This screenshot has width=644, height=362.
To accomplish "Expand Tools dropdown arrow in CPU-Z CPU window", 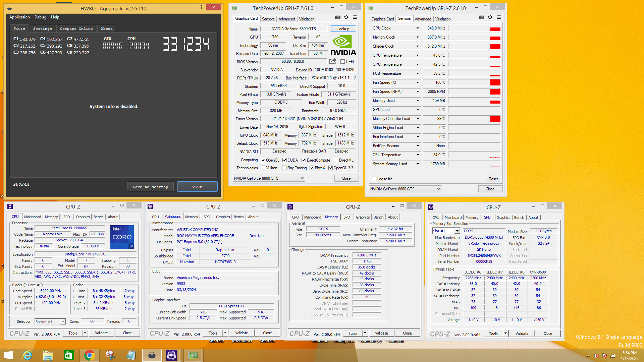I will [x=85, y=333].
